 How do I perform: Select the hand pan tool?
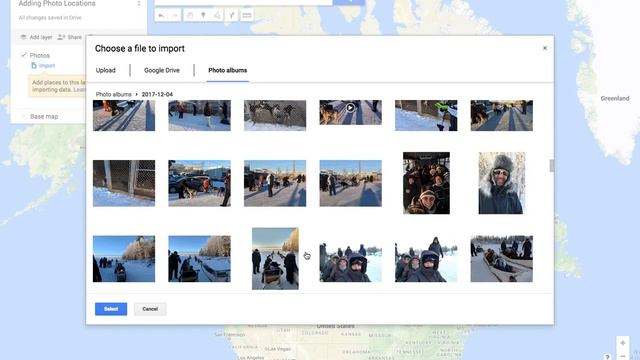pyautogui.click(x=190, y=16)
